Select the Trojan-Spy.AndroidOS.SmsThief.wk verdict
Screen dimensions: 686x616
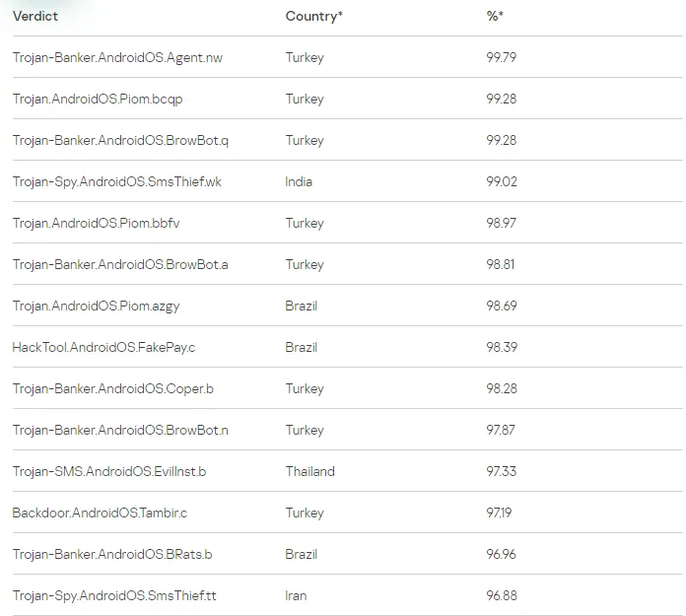(x=116, y=181)
